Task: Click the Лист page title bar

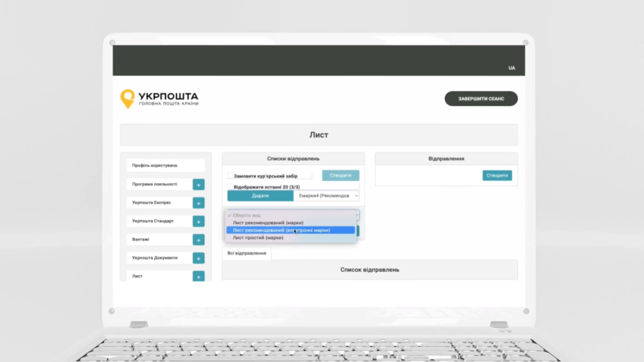Action: [319, 135]
